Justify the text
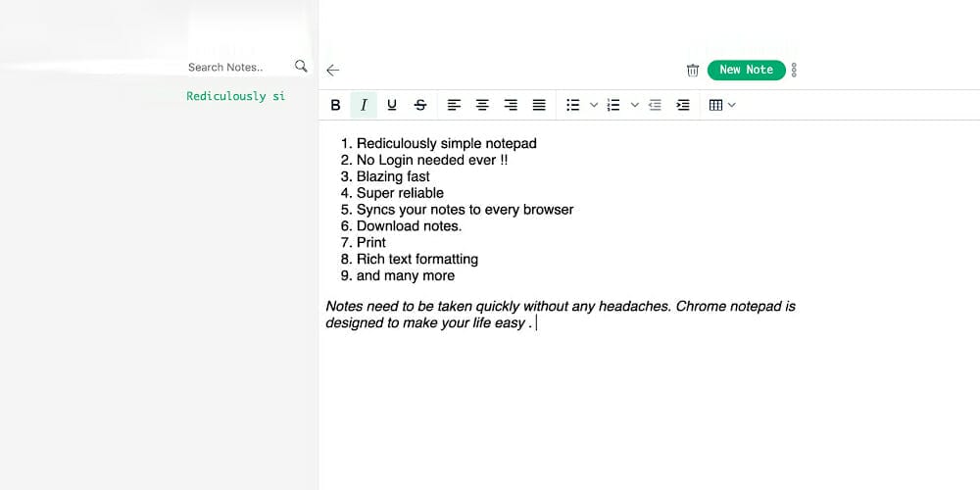Viewport: 980px width, 490px height. pos(539,105)
